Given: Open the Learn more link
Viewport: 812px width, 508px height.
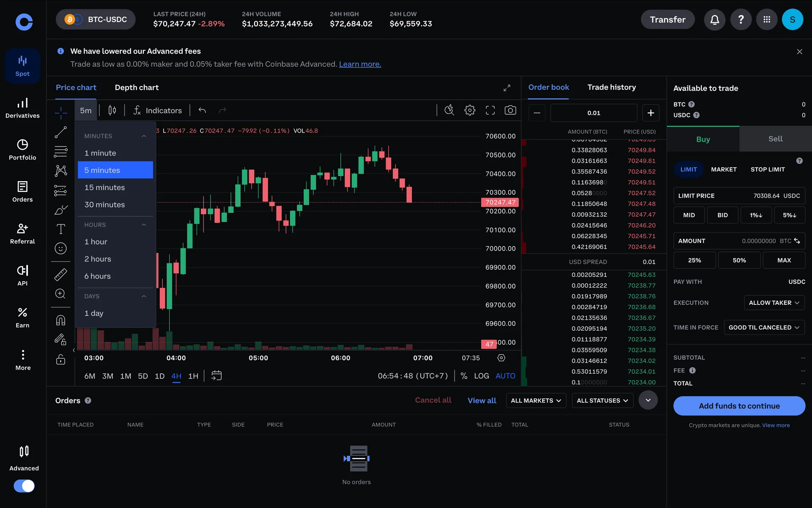Looking at the screenshot, I should (x=360, y=64).
